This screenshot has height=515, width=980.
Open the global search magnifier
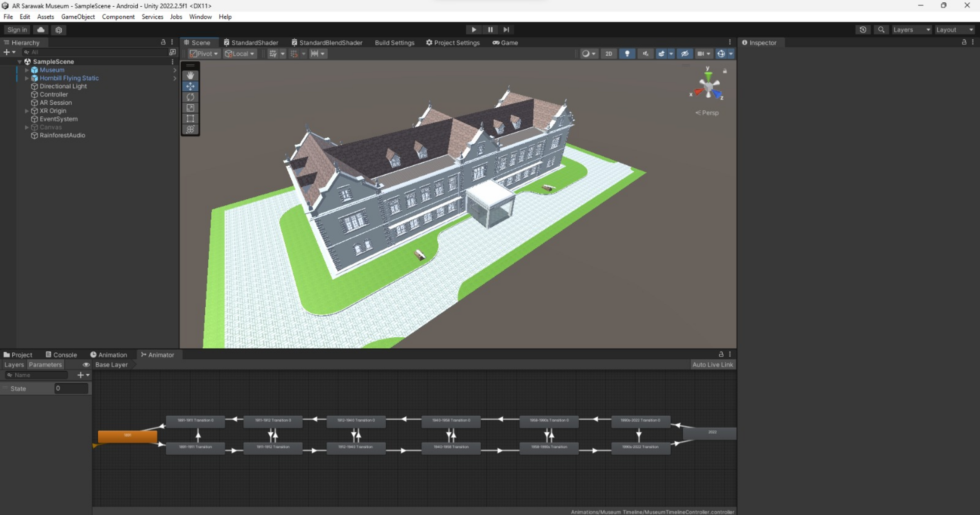[x=881, y=30]
